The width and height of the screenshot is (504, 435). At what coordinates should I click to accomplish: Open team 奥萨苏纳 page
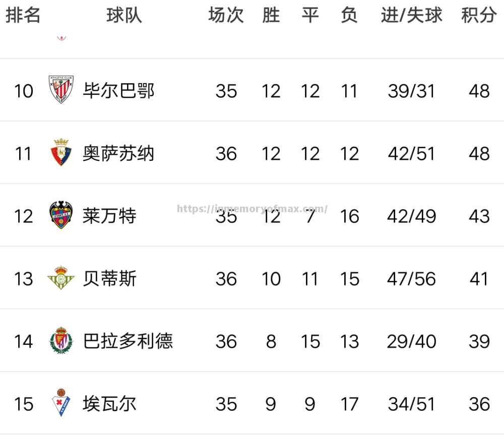(118, 153)
